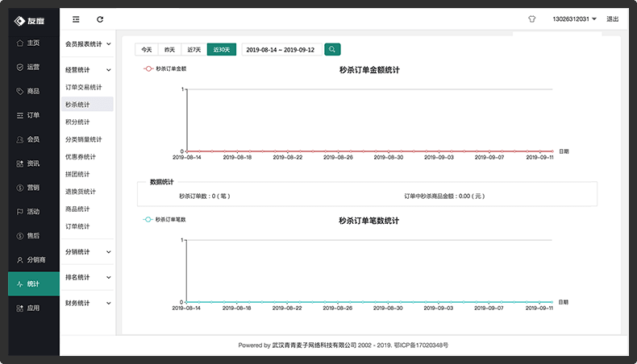The height and width of the screenshot is (364, 637).
Task: Open account dropdown 13026312031
Action: click(x=574, y=19)
